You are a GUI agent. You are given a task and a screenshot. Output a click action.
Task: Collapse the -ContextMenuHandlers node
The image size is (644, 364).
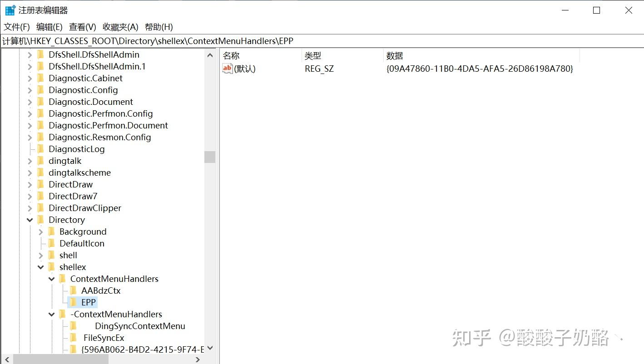coord(51,314)
